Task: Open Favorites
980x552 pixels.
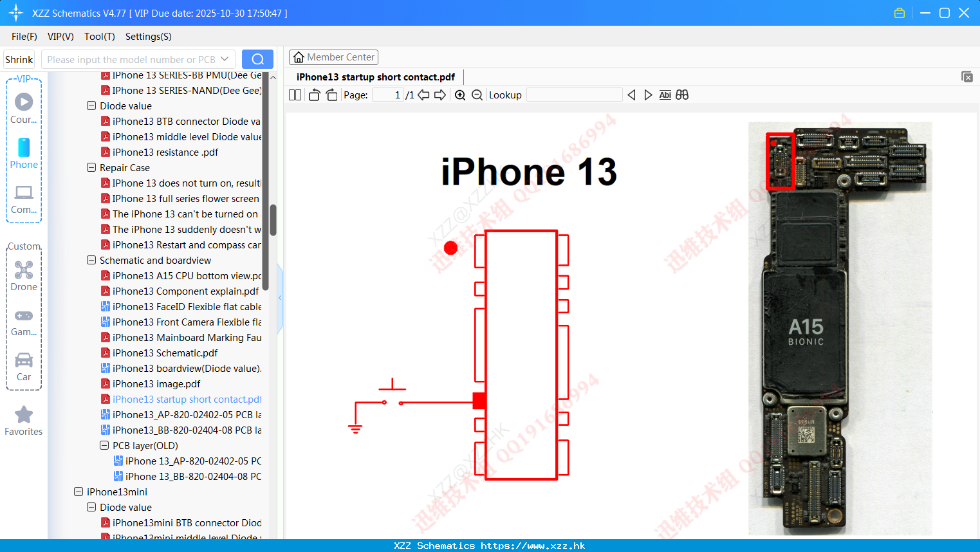Action: [x=24, y=421]
